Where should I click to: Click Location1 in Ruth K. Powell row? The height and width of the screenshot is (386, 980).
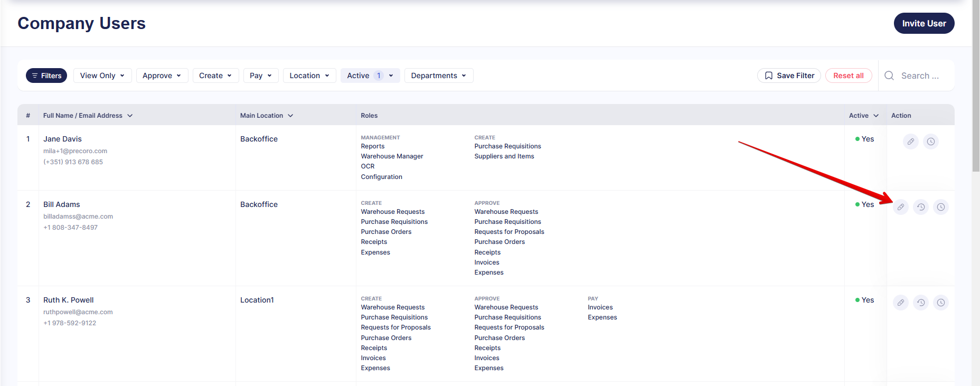[257, 300]
